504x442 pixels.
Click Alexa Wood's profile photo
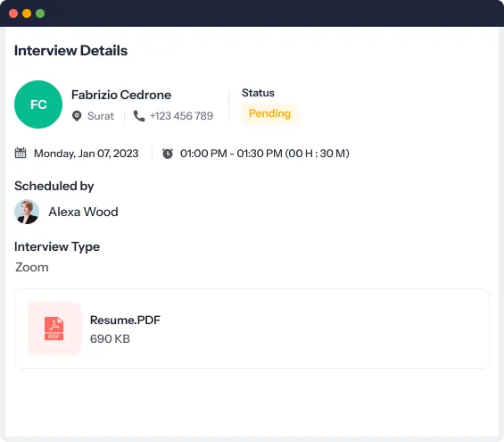(27, 212)
